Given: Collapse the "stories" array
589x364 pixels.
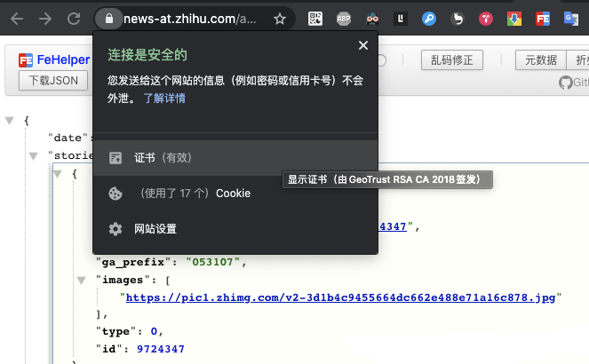Looking at the screenshot, I should click(x=34, y=155).
